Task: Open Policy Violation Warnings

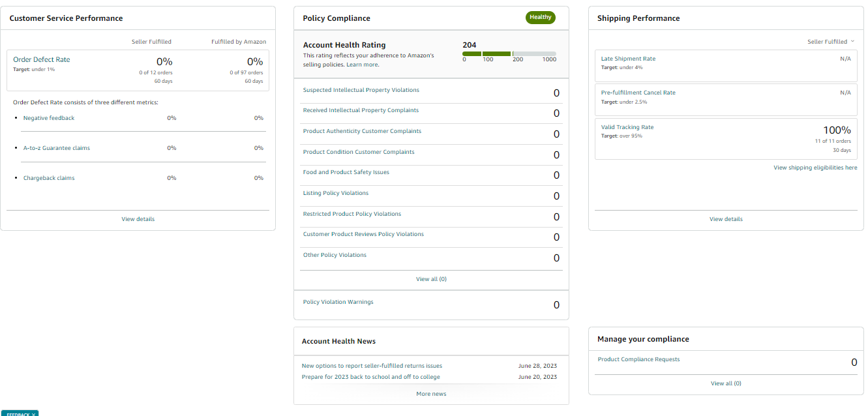Action: point(338,302)
